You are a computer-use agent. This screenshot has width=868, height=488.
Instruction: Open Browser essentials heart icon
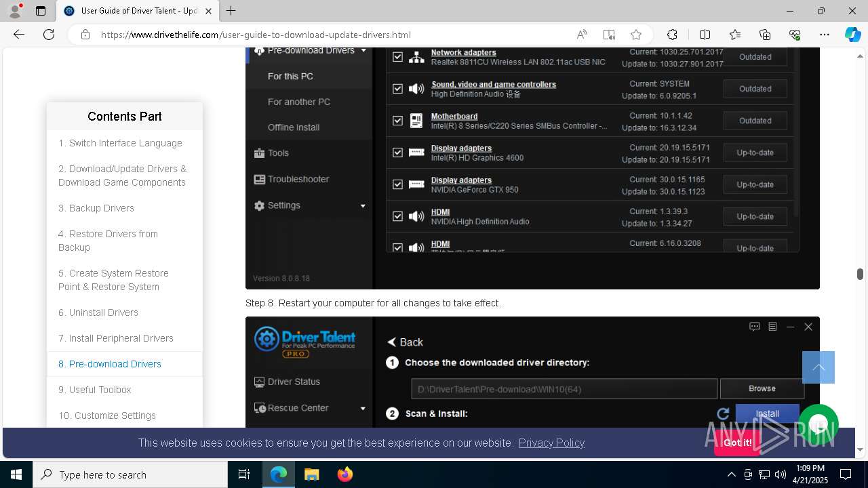795,35
